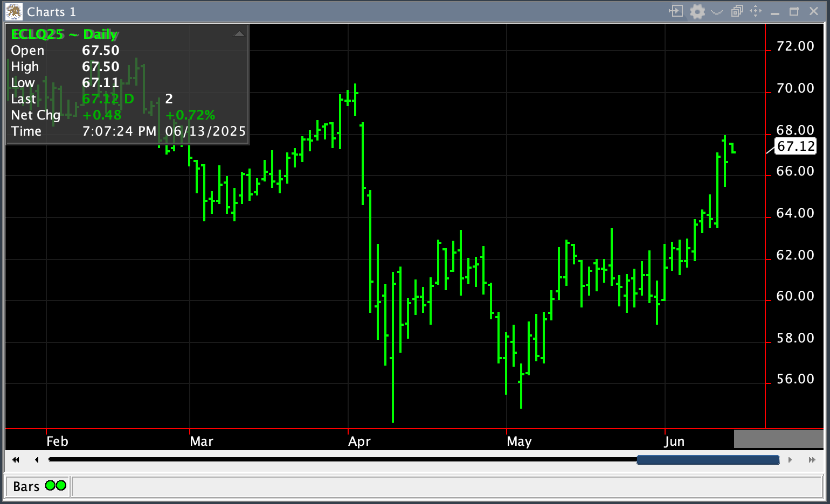Open chart settings gear icon
This screenshot has height=504, width=830.
(697, 11)
